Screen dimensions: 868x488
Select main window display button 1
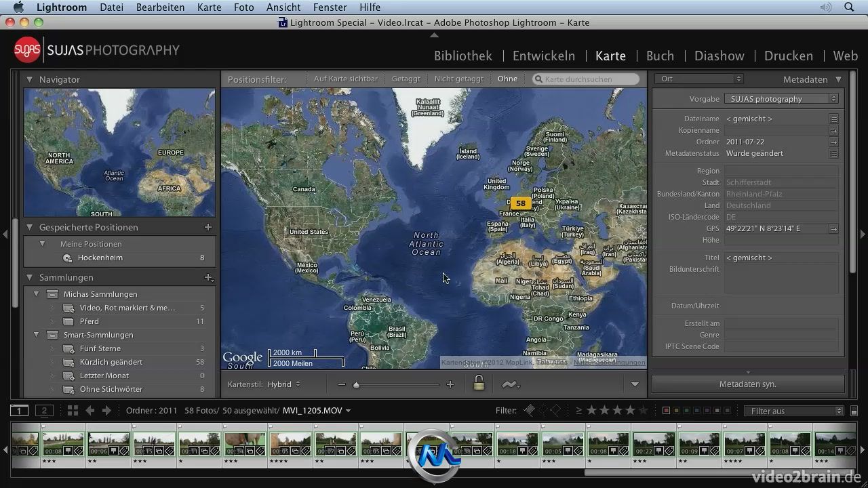point(20,410)
